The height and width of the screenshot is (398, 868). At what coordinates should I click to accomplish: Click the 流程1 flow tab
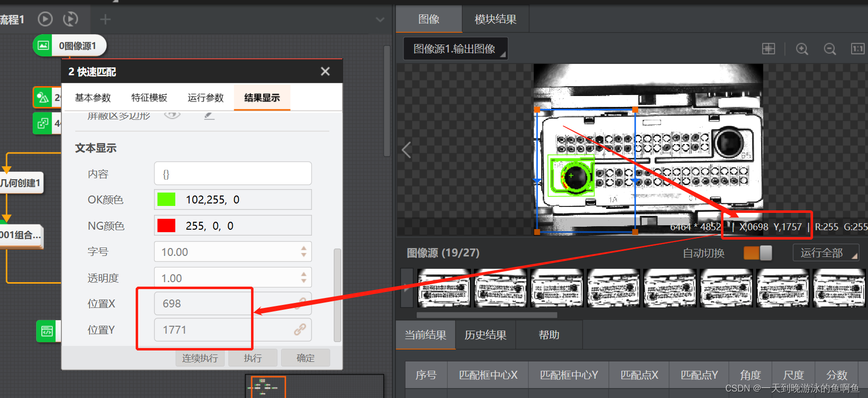(12, 20)
